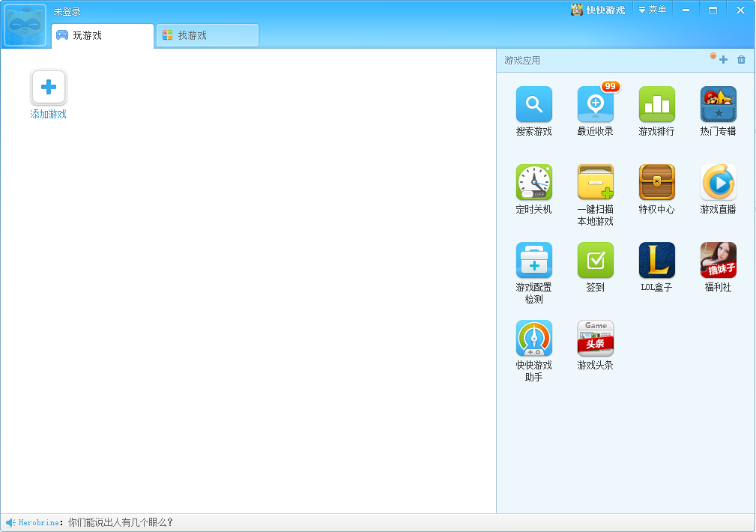Select the 玩游戏 tab
The height and width of the screenshot is (532, 756).
(103, 36)
